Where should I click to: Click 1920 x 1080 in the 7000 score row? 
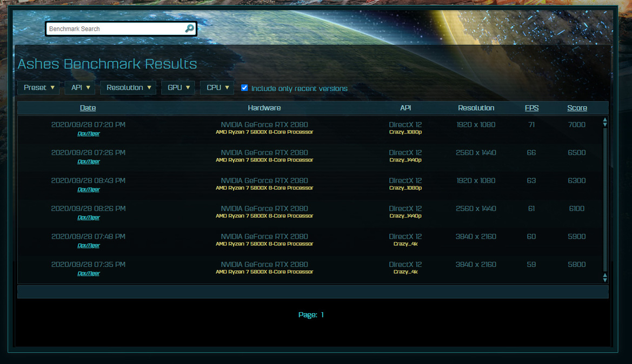point(476,125)
